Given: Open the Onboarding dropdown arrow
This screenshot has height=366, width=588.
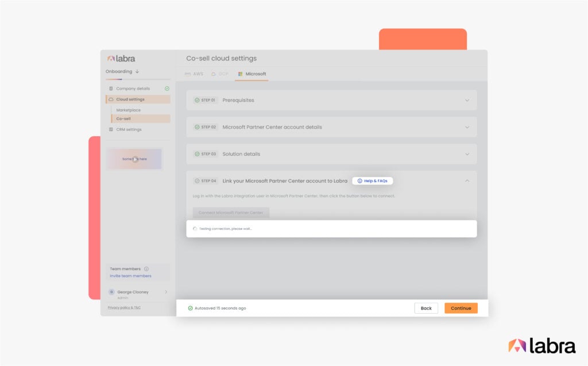Looking at the screenshot, I should coord(137,71).
